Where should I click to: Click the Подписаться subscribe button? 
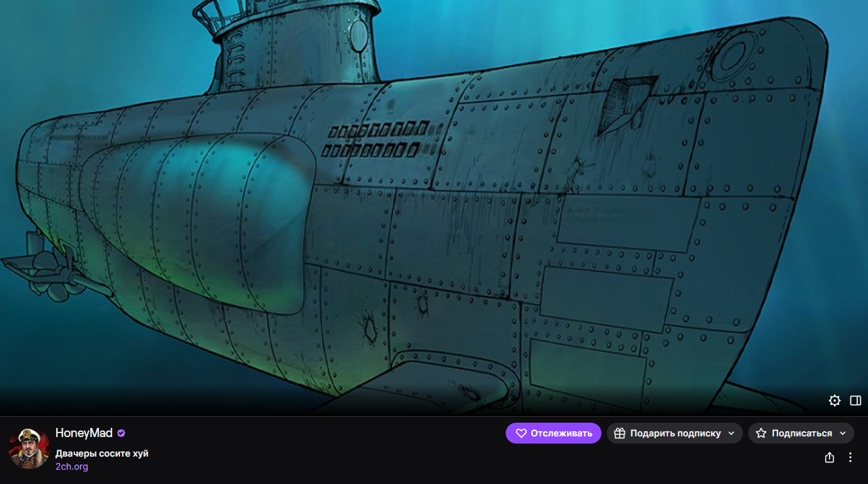click(x=801, y=433)
